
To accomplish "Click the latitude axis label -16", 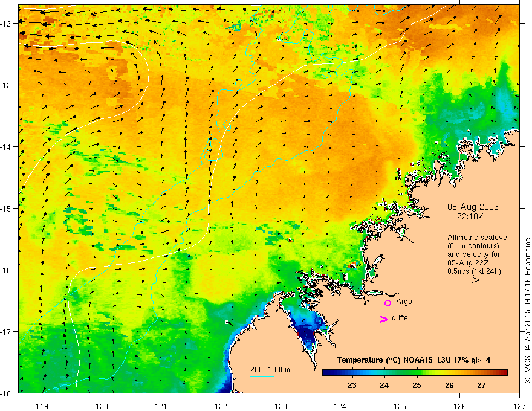I will (x=7, y=270).
